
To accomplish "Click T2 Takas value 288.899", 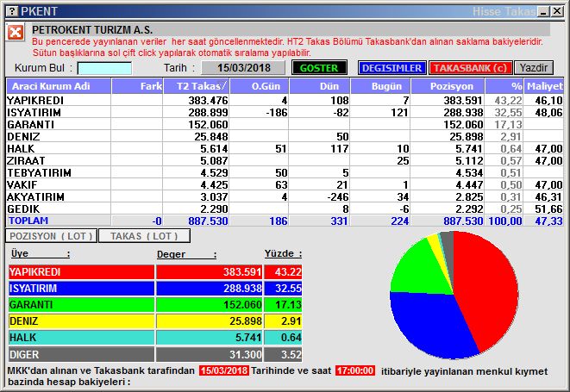I will (208, 112).
